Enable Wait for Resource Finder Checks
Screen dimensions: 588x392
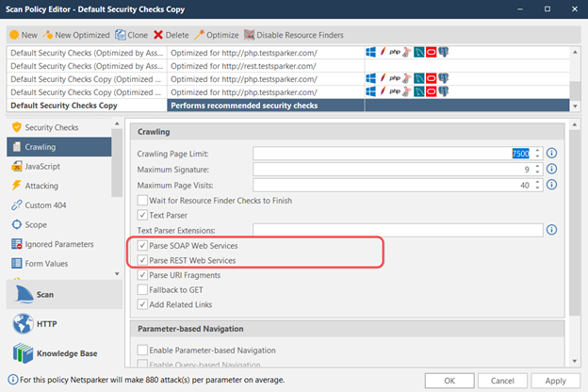[143, 200]
